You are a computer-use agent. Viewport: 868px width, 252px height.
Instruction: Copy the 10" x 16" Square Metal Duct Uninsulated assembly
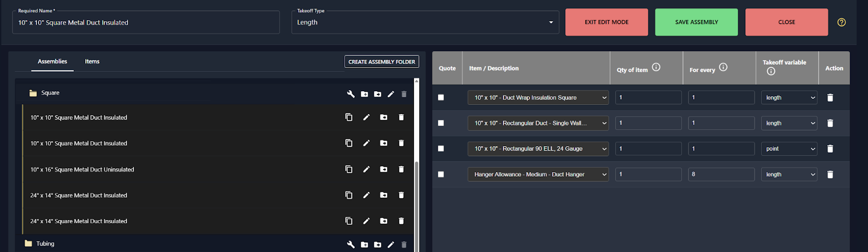click(349, 169)
